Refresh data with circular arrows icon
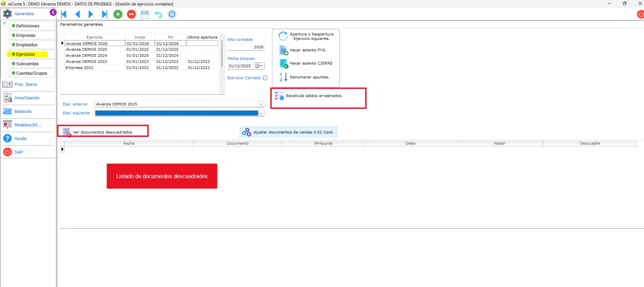 pos(172,14)
